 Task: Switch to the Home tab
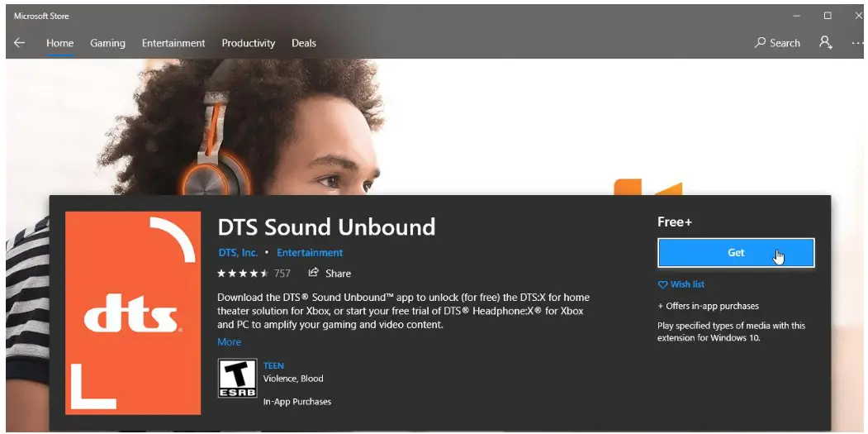click(x=59, y=43)
